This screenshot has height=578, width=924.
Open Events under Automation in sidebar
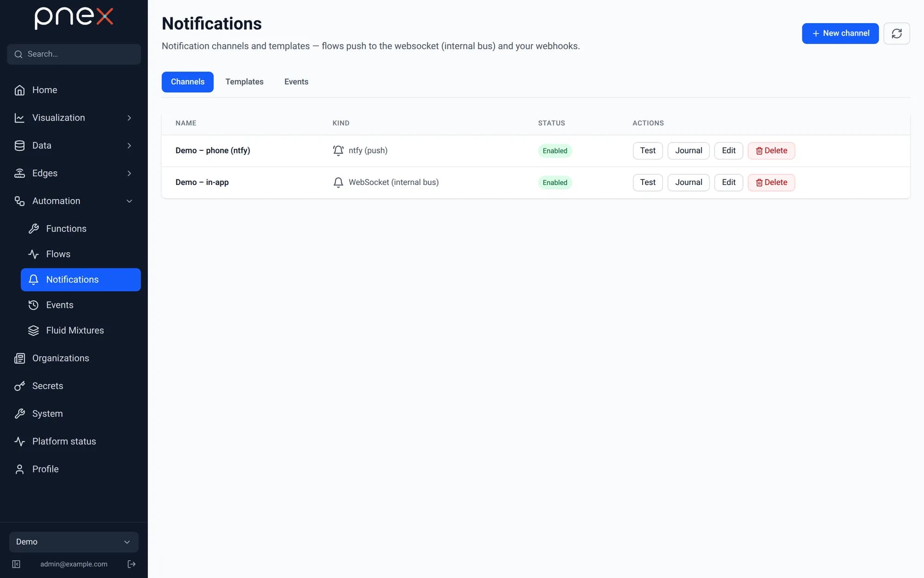[x=81, y=305]
